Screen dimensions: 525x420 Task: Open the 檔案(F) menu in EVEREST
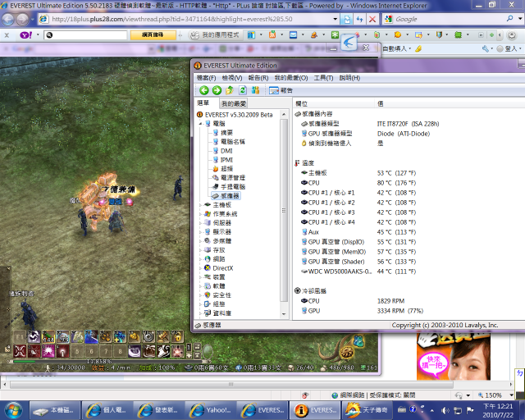click(x=206, y=78)
